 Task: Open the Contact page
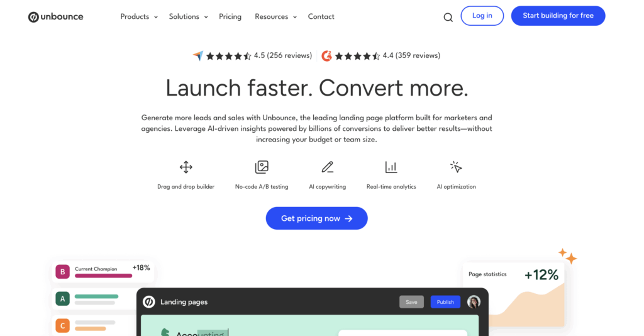tap(321, 17)
